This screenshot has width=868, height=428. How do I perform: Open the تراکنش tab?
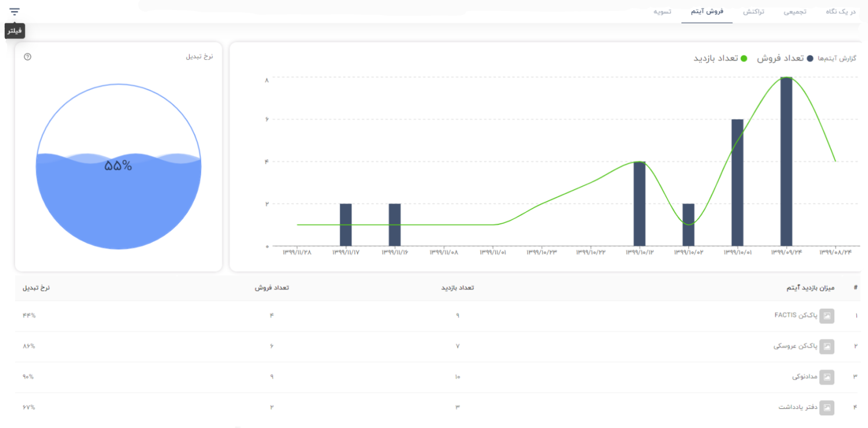tap(753, 12)
